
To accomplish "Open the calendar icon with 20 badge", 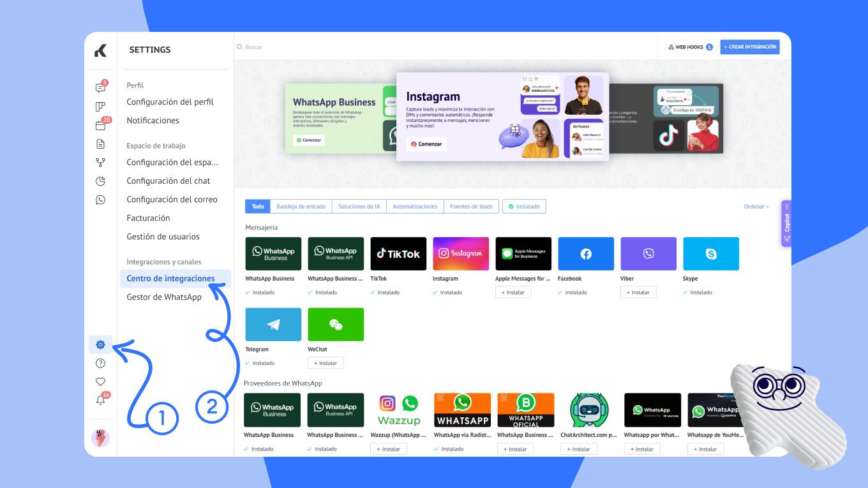I will point(100,125).
